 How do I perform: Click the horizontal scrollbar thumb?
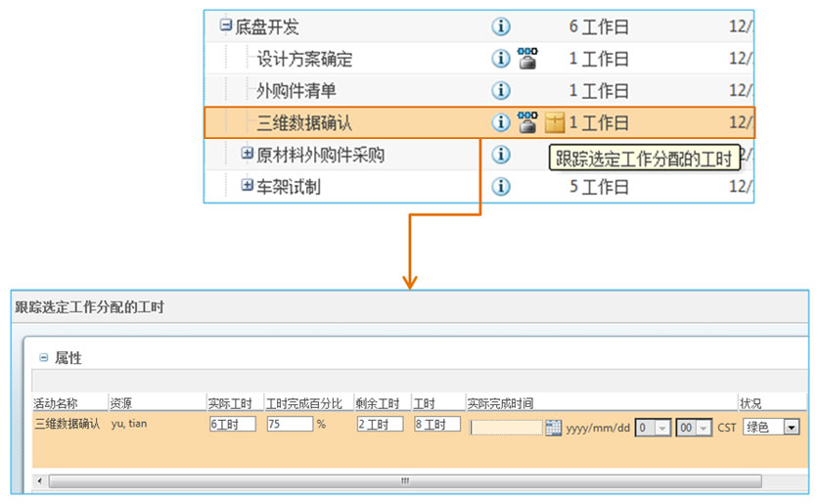coord(405,481)
